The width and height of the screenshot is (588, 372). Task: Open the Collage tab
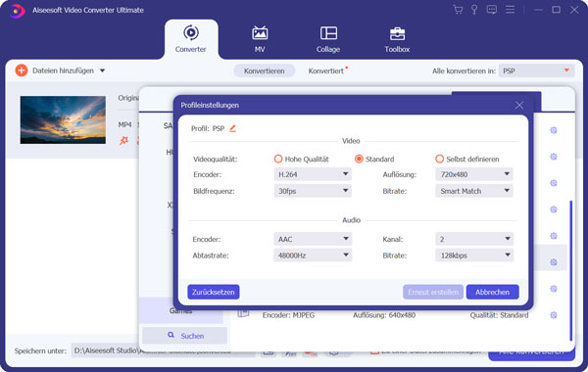click(328, 40)
